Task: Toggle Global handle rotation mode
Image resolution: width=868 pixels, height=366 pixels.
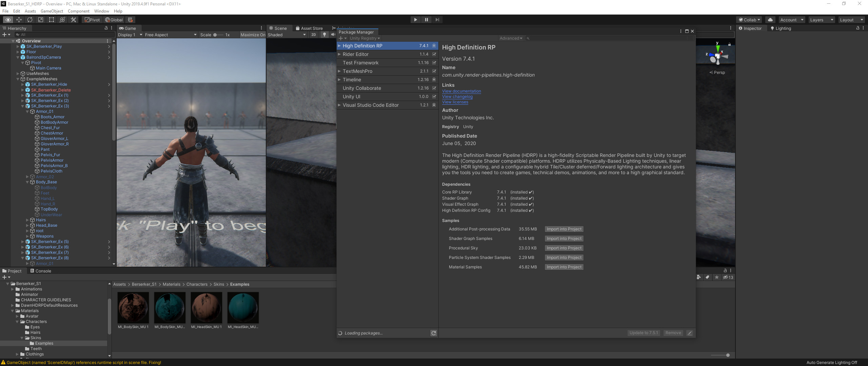Action: click(114, 20)
